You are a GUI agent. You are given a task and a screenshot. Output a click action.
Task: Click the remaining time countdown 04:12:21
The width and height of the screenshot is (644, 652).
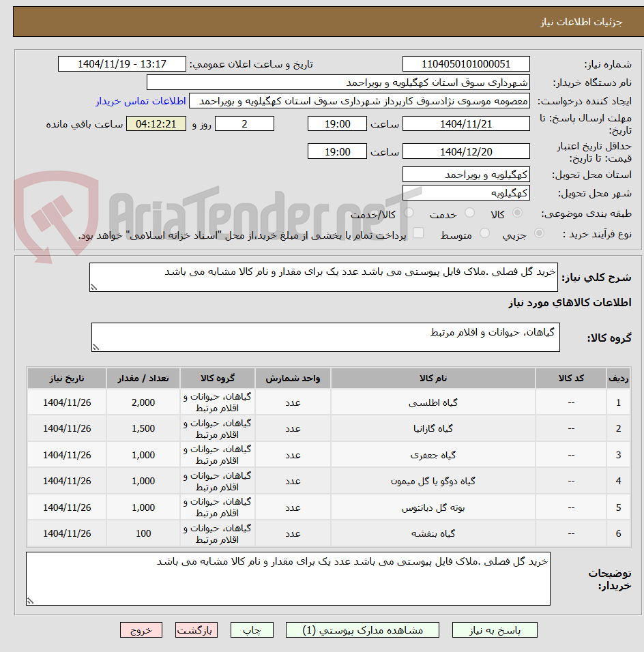[156, 124]
